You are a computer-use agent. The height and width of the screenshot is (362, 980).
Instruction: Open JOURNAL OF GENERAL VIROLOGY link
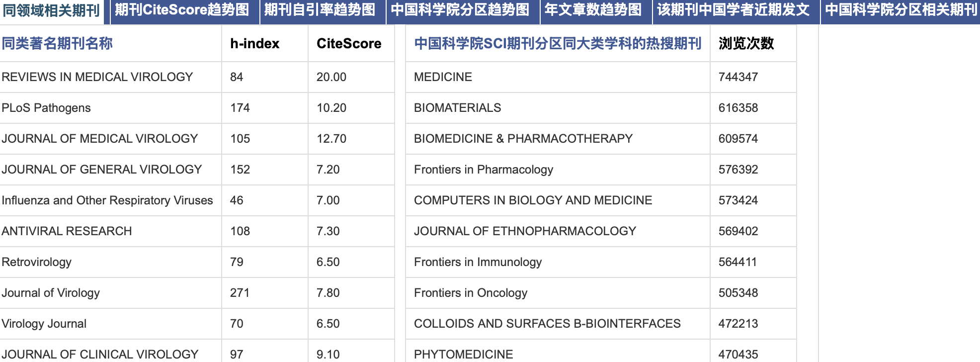click(x=102, y=170)
